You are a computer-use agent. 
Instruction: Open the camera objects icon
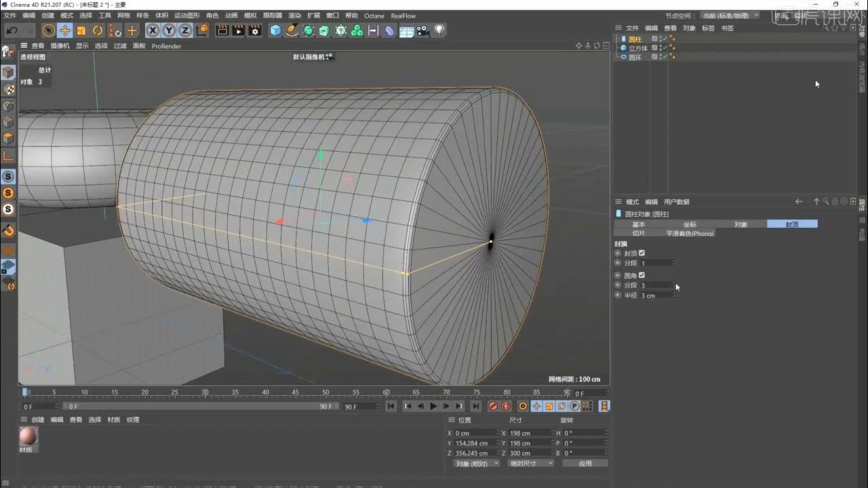tap(423, 30)
